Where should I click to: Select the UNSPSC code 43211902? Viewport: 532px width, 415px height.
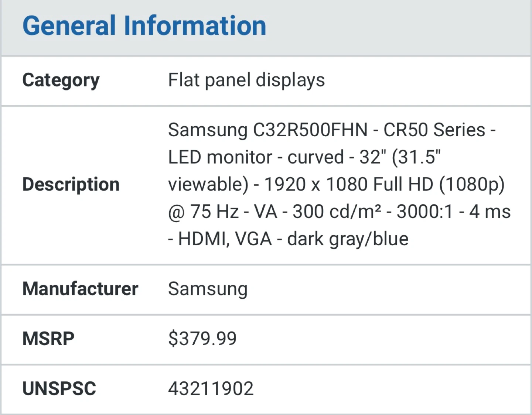coord(211,388)
